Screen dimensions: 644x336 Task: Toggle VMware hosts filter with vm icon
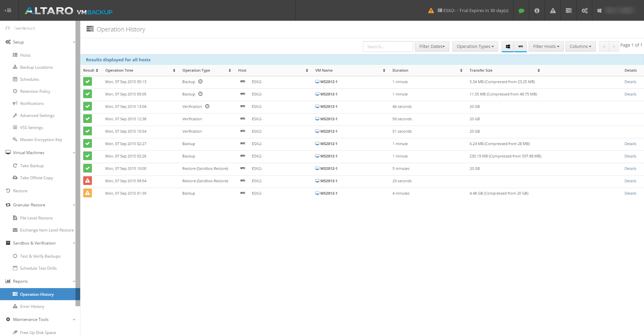pyautogui.click(x=520, y=47)
